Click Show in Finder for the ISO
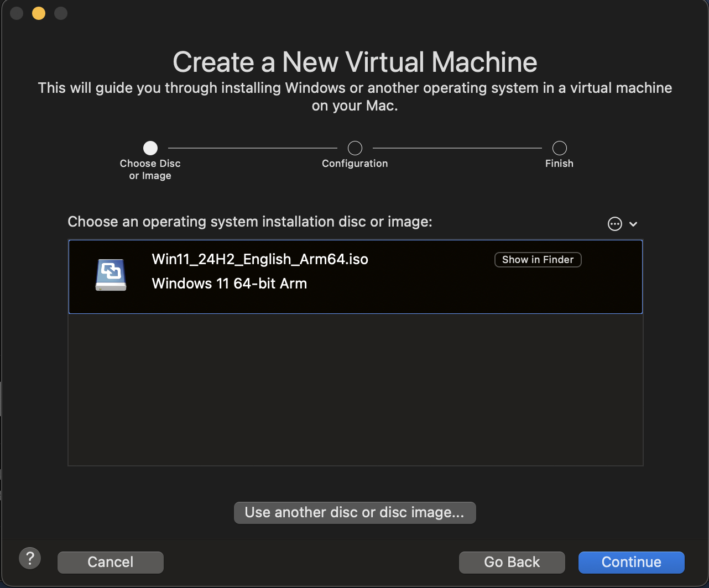709x588 pixels. click(x=538, y=260)
